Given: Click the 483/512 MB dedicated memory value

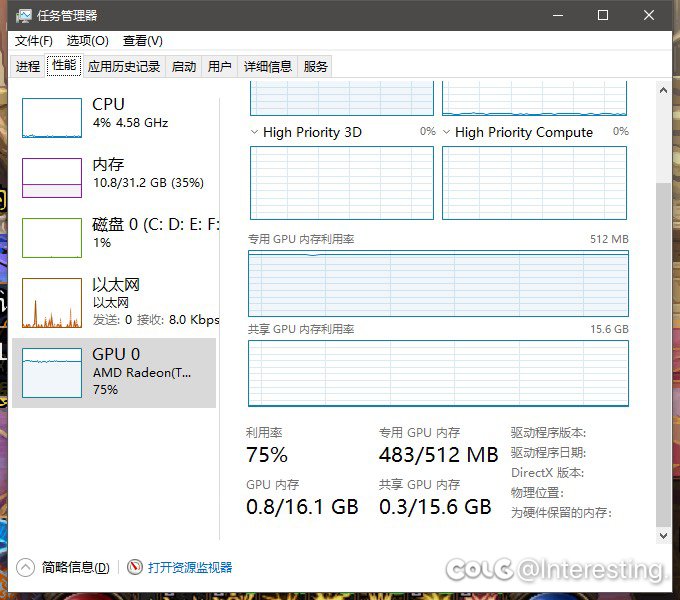Looking at the screenshot, I should coord(438,455).
